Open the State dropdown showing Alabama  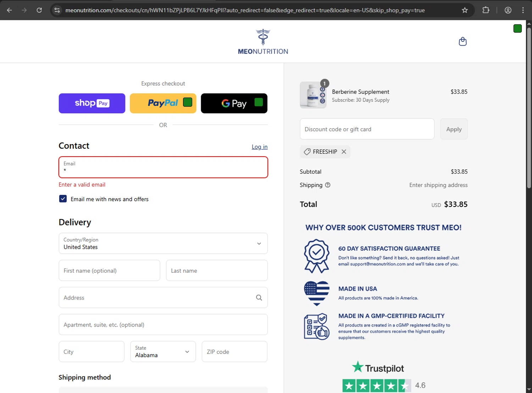click(x=163, y=351)
